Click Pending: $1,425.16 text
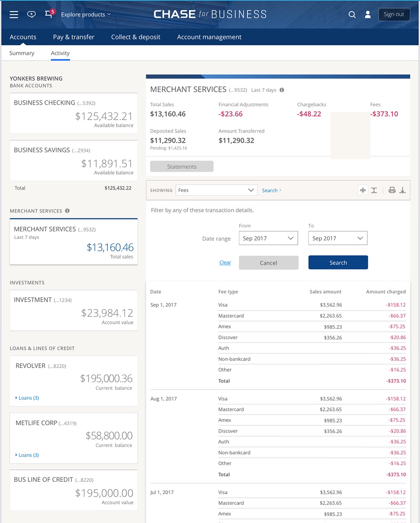 tap(168, 148)
